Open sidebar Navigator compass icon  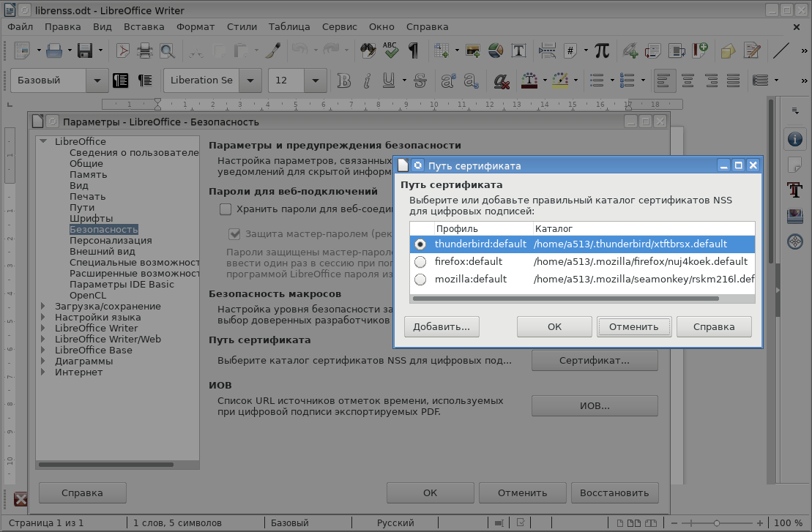click(795, 241)
